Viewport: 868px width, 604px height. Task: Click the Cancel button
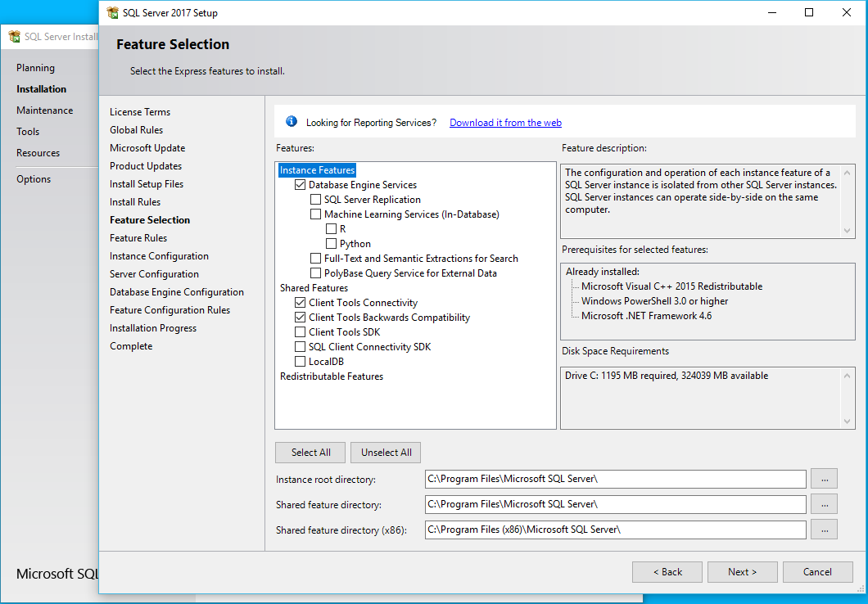[817, 572]
